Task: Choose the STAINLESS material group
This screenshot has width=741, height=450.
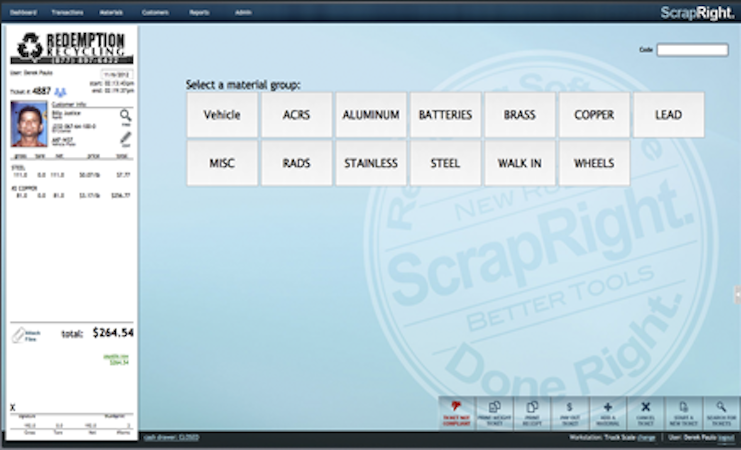Action: pos(371,163)
